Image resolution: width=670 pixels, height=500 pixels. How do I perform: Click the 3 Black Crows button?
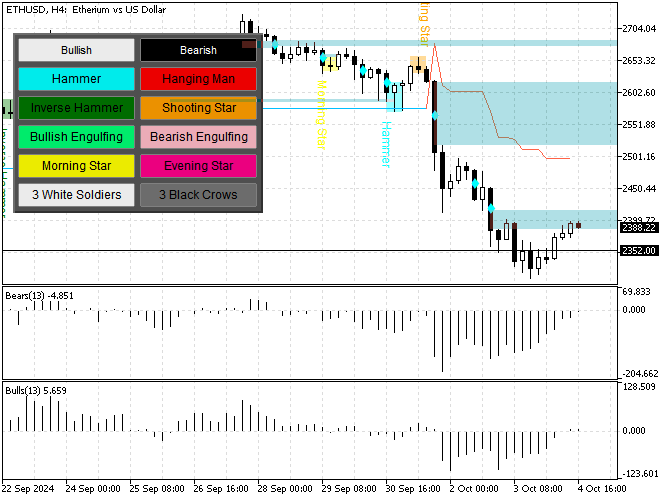tap(198, 195)
